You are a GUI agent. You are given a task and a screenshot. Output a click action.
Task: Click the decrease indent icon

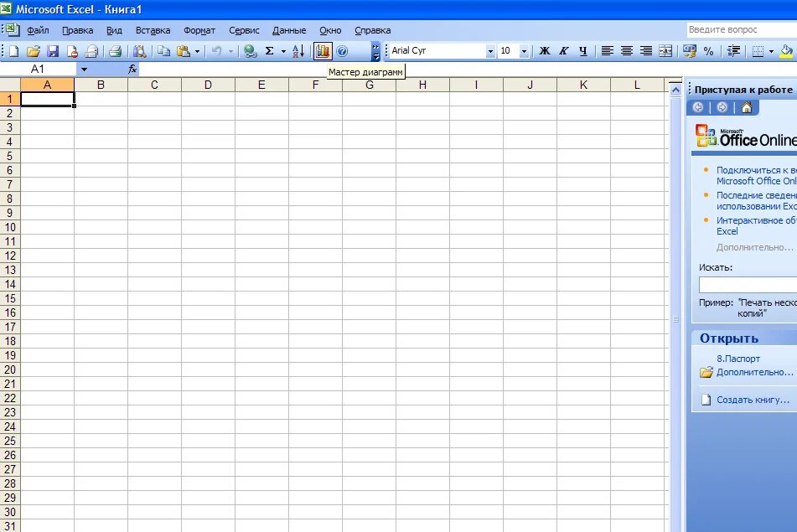[733, 51]
